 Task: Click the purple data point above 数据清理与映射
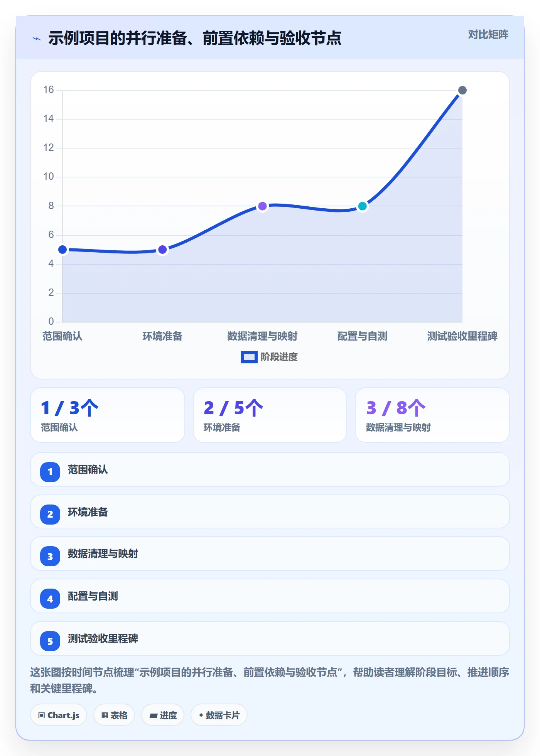[262, 206]
